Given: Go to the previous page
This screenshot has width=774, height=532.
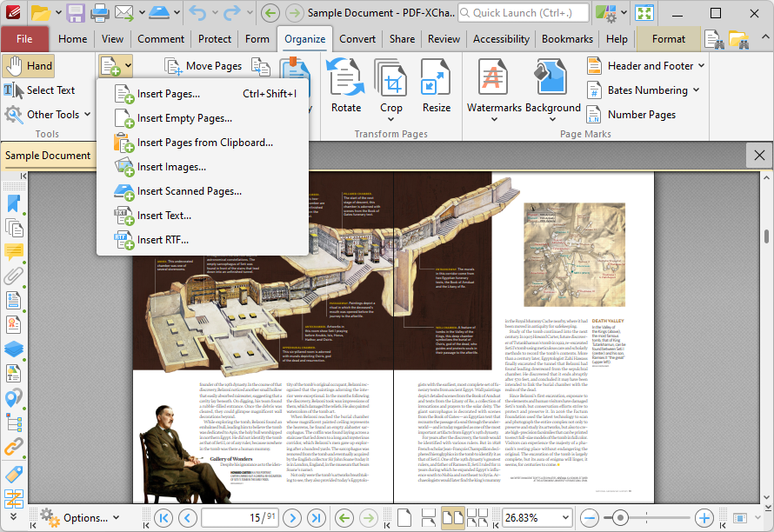Looking at the screenshot, I should (x=187, y=518).
